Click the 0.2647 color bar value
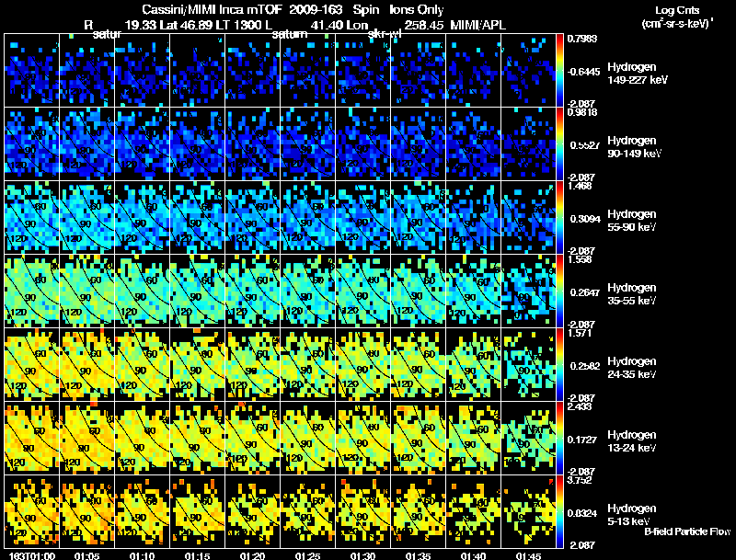736x560 pixels. (585, 292)
